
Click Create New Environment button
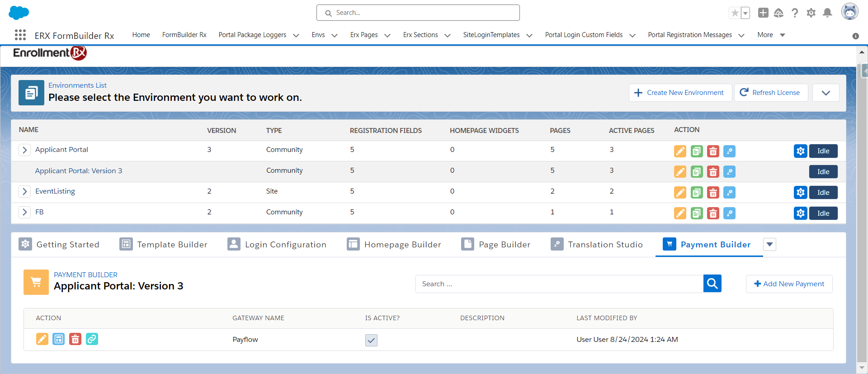point(680,93)
